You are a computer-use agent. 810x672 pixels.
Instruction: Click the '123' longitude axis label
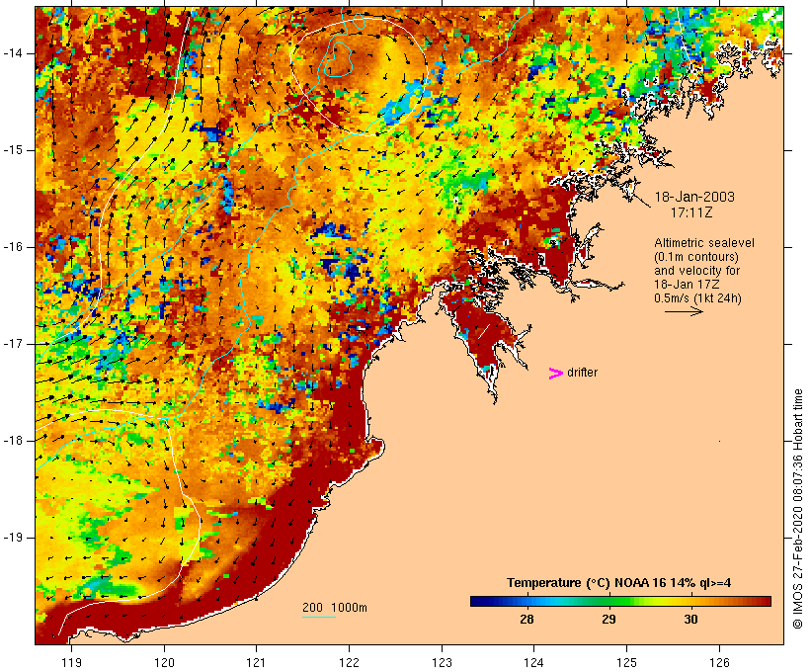442,662
